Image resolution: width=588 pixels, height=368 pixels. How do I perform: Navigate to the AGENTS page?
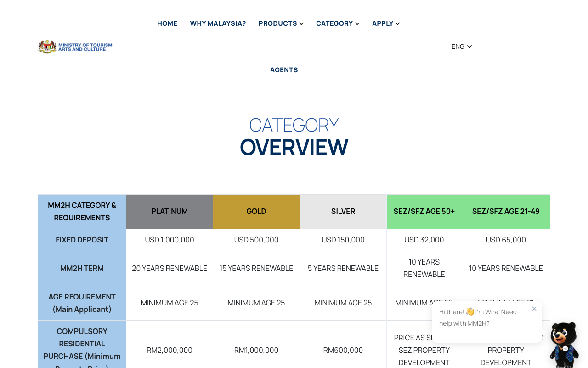(284, 70)
